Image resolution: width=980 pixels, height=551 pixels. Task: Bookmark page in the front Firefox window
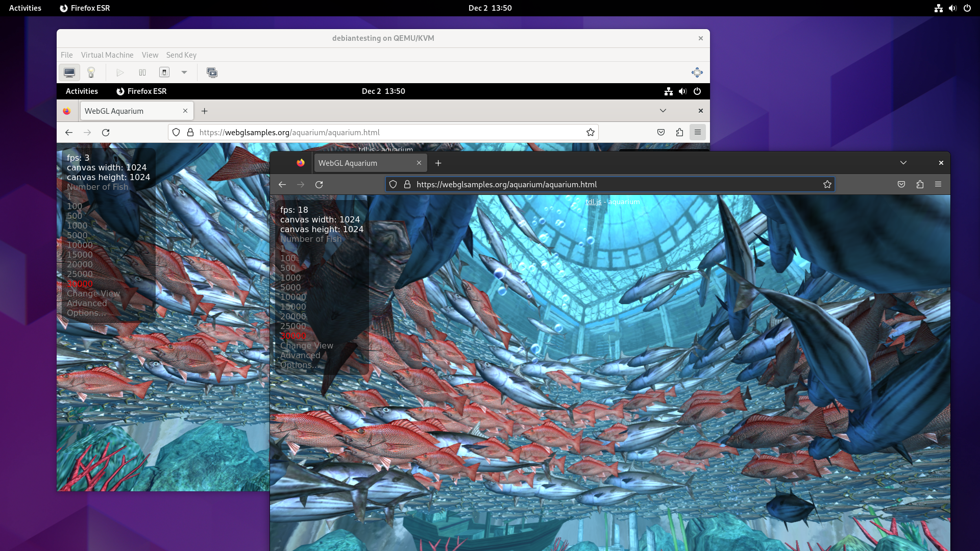coord(827,185)
